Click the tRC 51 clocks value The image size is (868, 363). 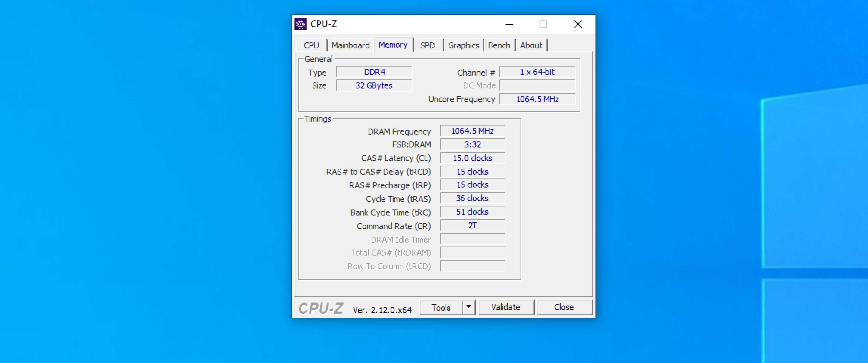472,212
